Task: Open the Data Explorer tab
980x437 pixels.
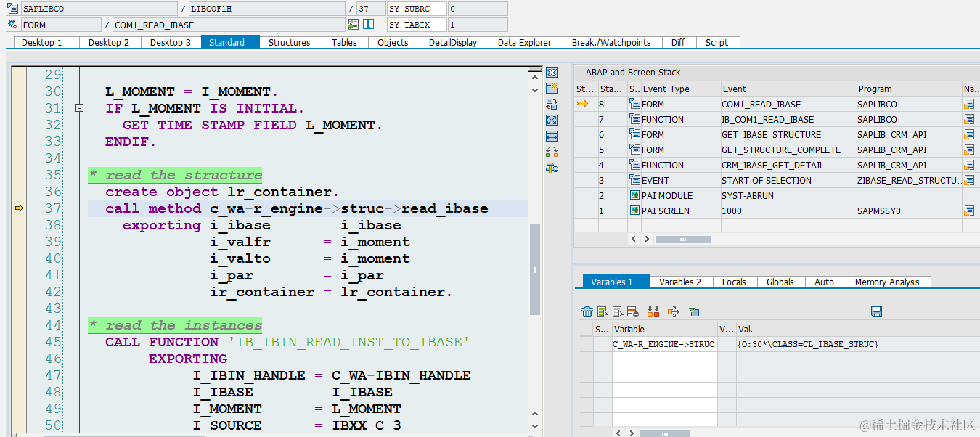Action: coord(524,43)
